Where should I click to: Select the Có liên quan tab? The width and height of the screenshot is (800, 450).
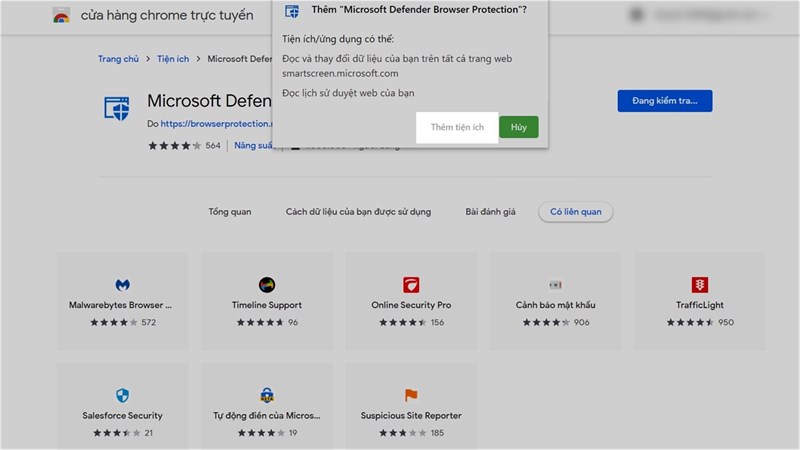click(x=576, y=212)
